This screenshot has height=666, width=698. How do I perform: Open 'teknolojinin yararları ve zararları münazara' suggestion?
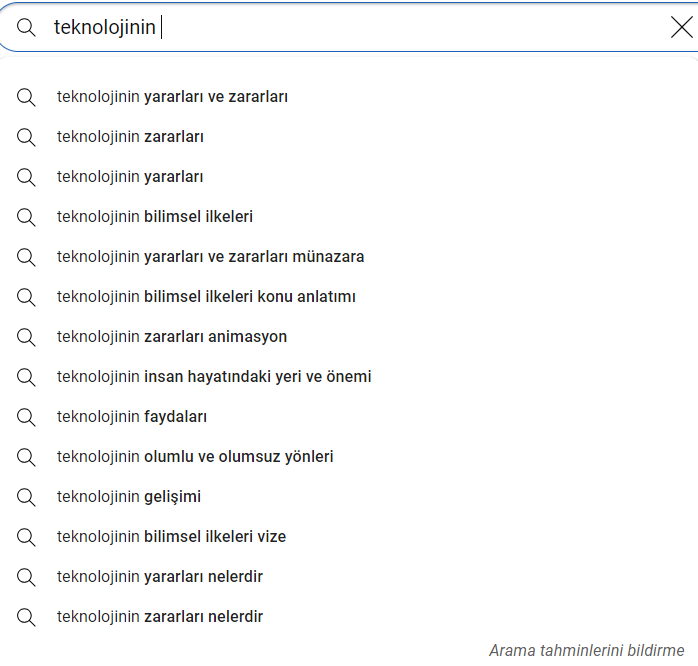(210, 257)
